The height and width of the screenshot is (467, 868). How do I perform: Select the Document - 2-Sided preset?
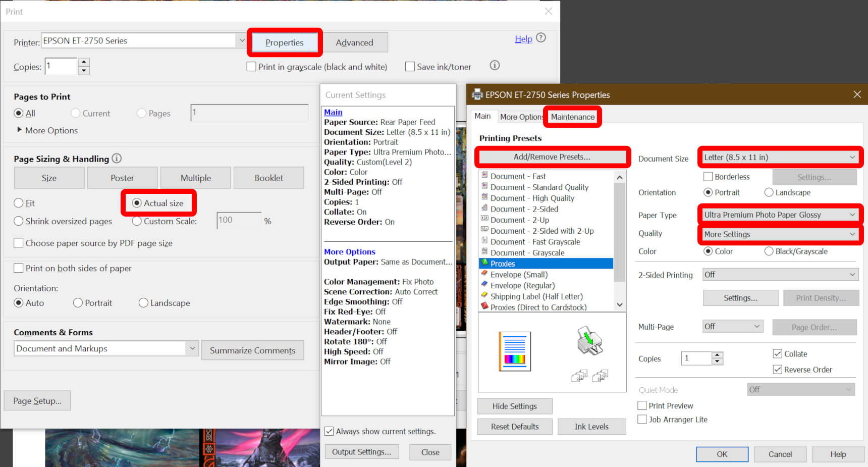tap(524, 209)
